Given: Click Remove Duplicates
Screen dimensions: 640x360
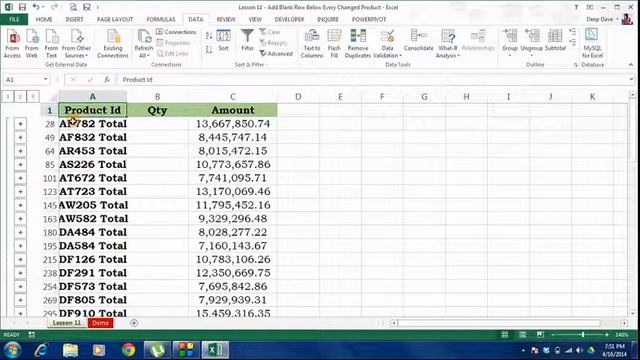Looking at the screenshot, I should pos(358,44).
